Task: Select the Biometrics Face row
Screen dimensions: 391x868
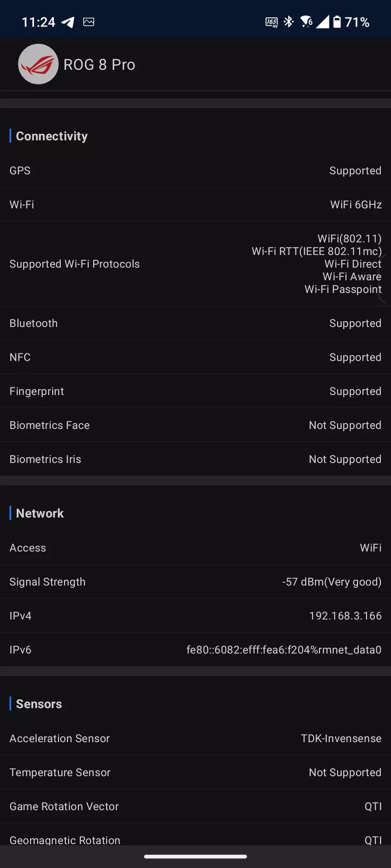Action: [195, 425]
